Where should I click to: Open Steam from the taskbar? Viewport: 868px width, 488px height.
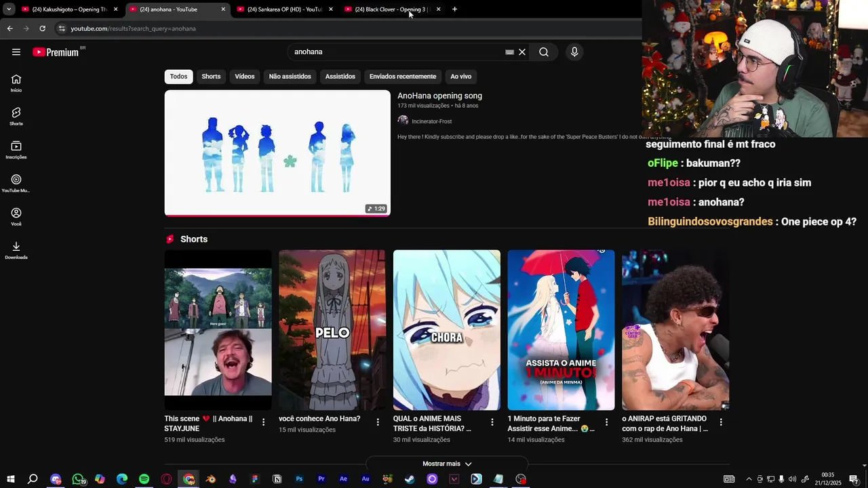pyautogui.click(x=410, y=479)
